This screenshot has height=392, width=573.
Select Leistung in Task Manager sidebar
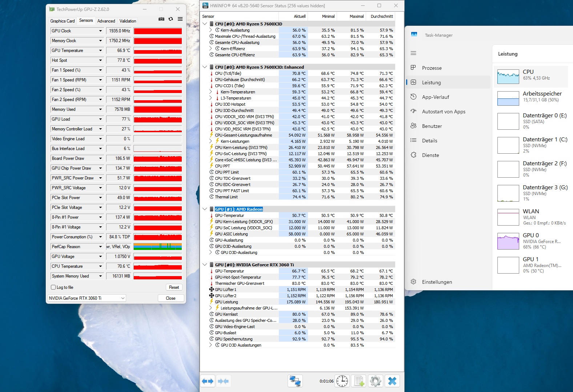pos(448,82)
